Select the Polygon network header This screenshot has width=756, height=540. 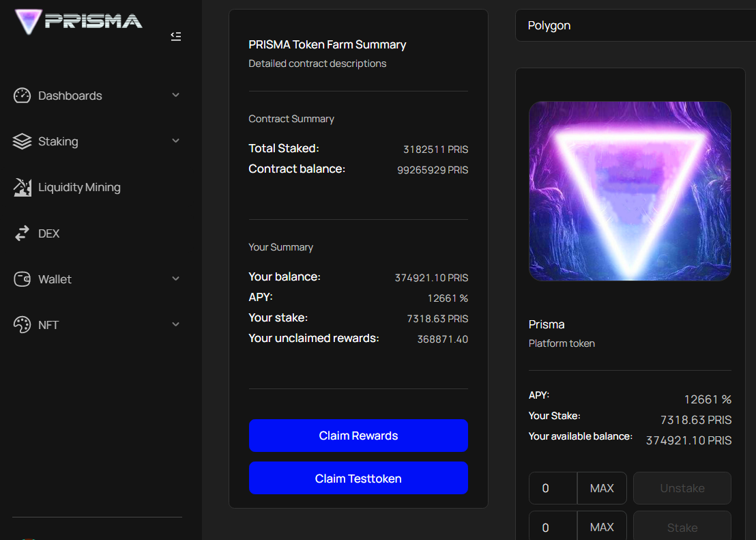548,25
